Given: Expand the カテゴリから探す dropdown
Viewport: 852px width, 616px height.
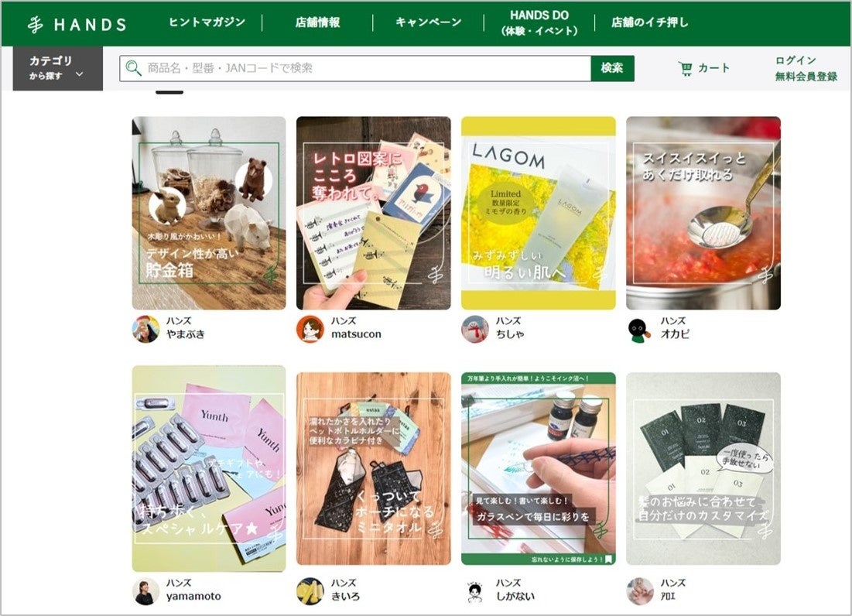Looking at the screenshot, I should 57,68.
